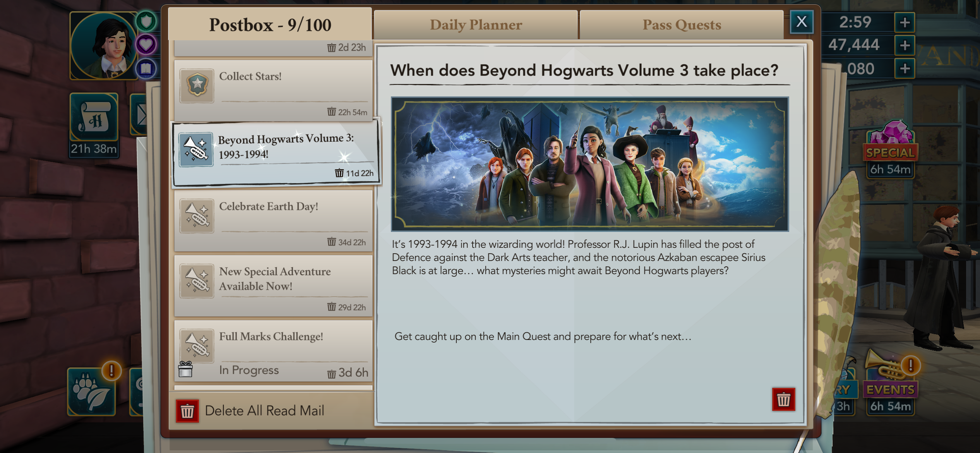
Task: Open the creature paw and leaf icon
Action: (92, 392)
